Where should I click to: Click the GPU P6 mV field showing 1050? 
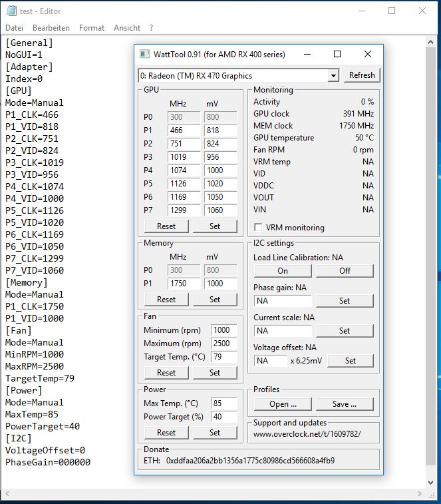(220, 197)
